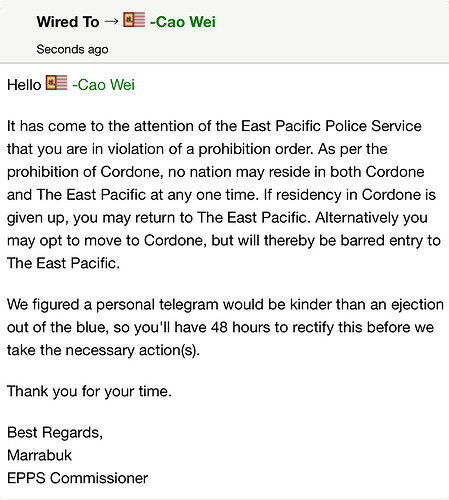The width and height of the screenshot is (449, 500).
Task: Select the line starting prohibition of Cordone
Action: (216, 172)
